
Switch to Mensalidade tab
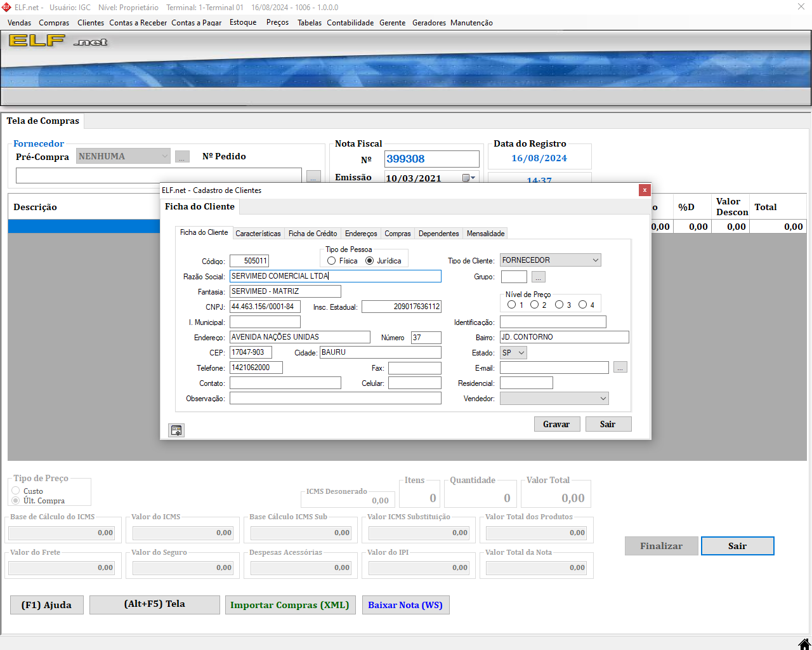click(x=486, y=234)
